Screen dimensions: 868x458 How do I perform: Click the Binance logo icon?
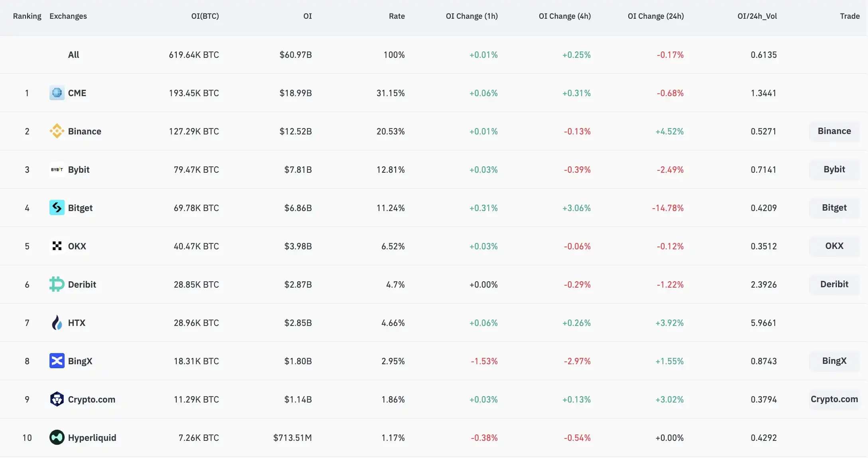point(57,131)
